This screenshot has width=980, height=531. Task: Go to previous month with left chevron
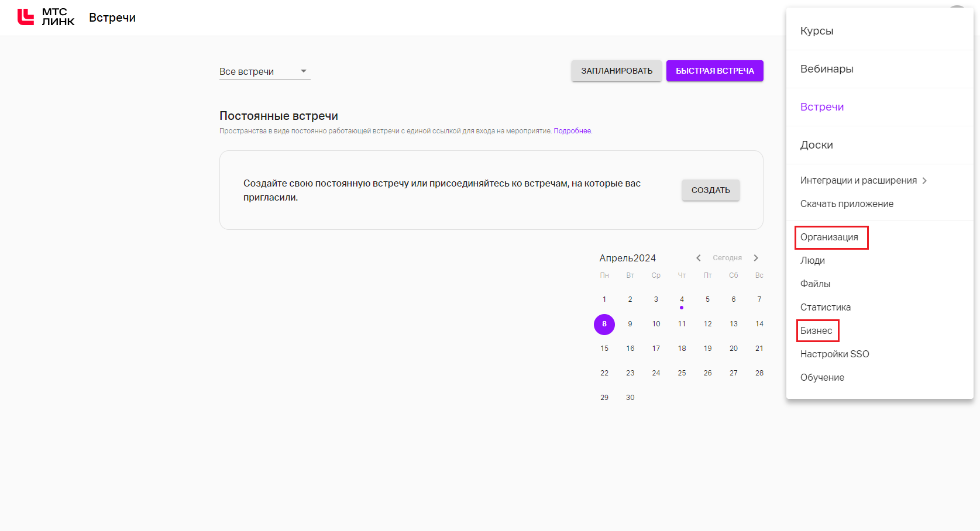[698, 258]
